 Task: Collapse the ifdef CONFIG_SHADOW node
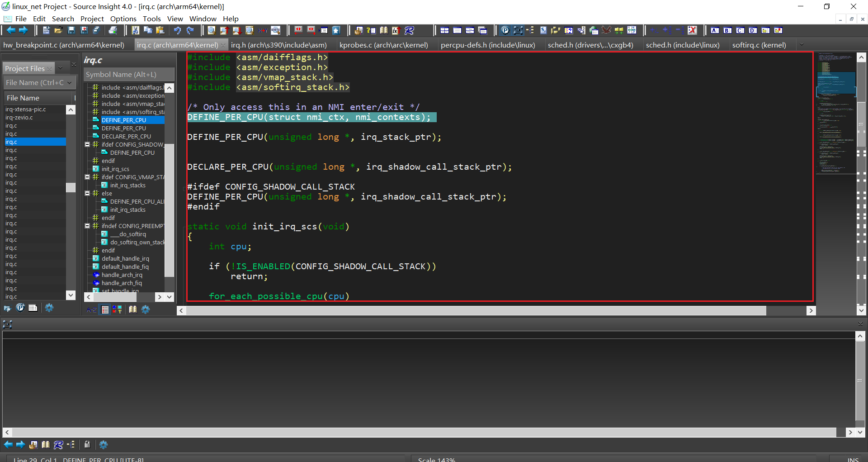[87, 145]
